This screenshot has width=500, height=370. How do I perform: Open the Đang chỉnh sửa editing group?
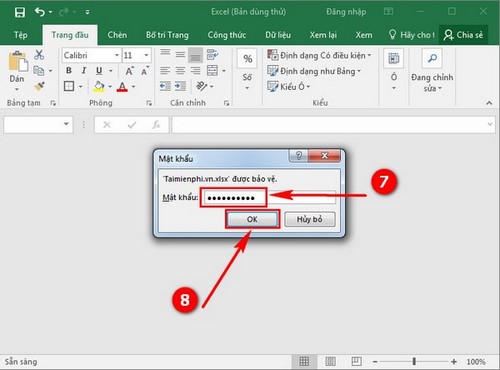[x=432, y=71]
